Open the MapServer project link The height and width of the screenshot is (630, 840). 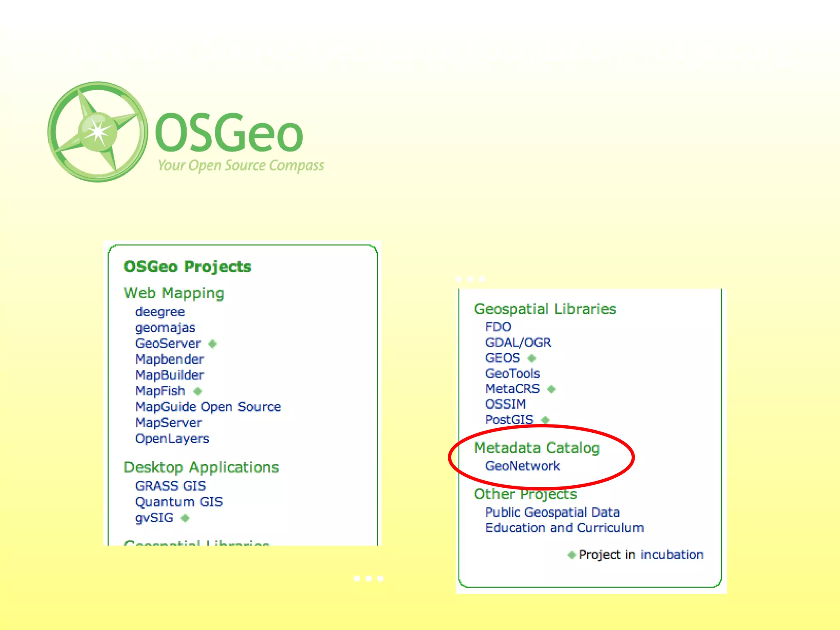tap(169, 422)
